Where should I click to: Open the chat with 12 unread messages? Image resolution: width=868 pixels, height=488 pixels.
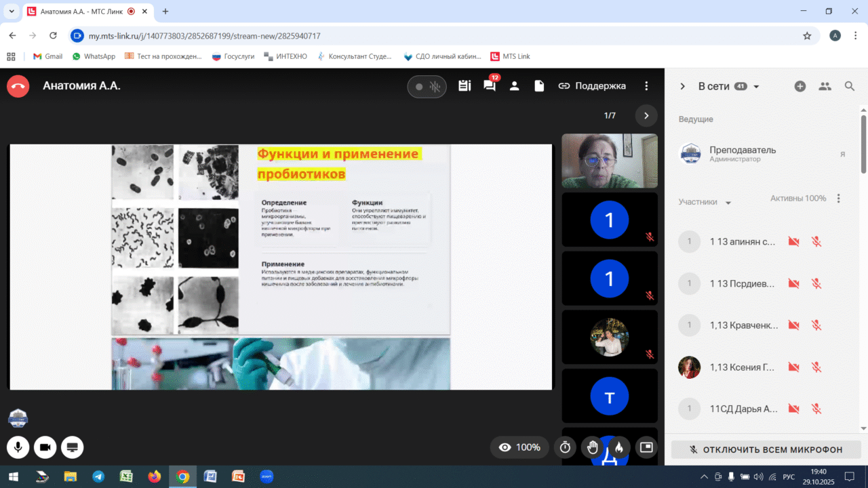[490, 86]
